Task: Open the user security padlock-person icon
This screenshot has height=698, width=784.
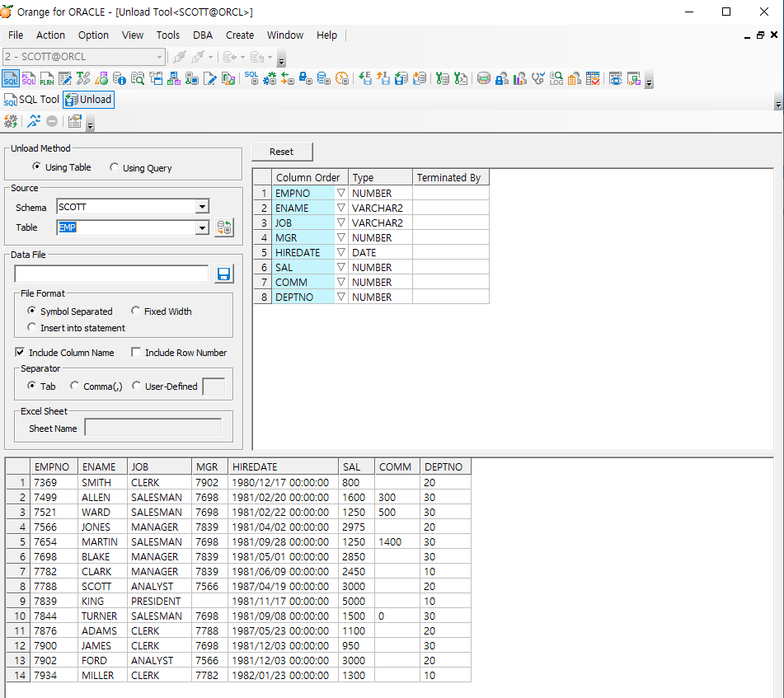Action: (501, 78)
